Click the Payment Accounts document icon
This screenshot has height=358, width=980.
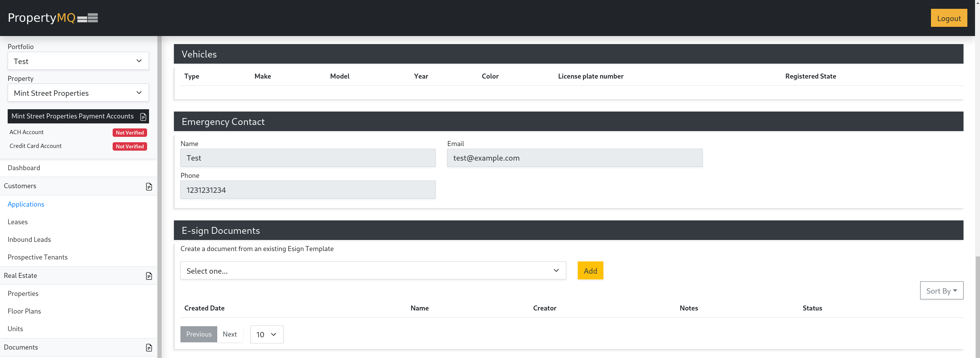point(143,117)
